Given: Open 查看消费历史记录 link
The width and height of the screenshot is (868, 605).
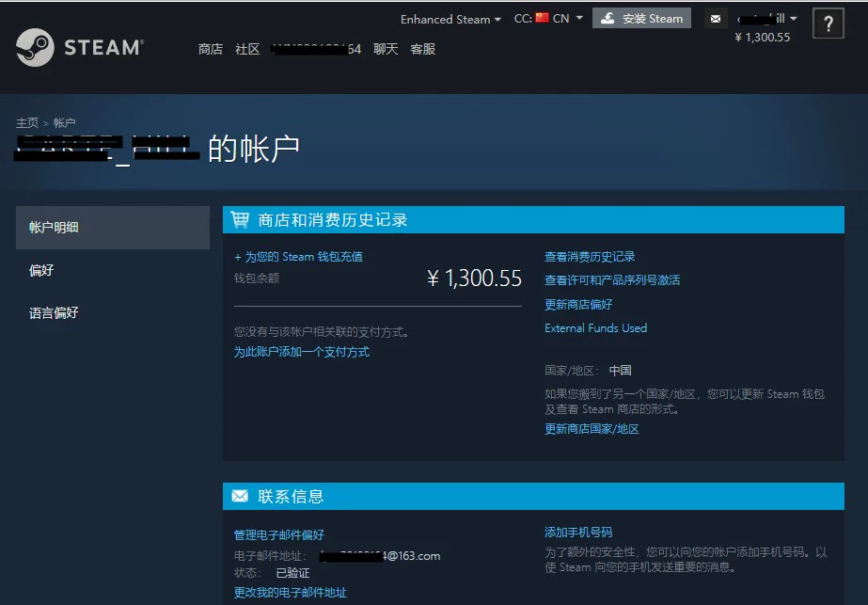Looking at the screenshot, I should click(x=590, y=257).
